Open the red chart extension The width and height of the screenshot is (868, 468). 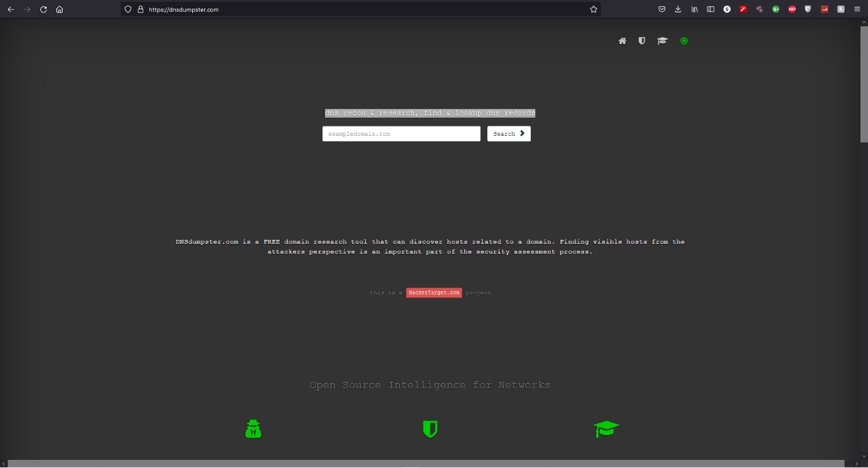[x=825, y=9]
